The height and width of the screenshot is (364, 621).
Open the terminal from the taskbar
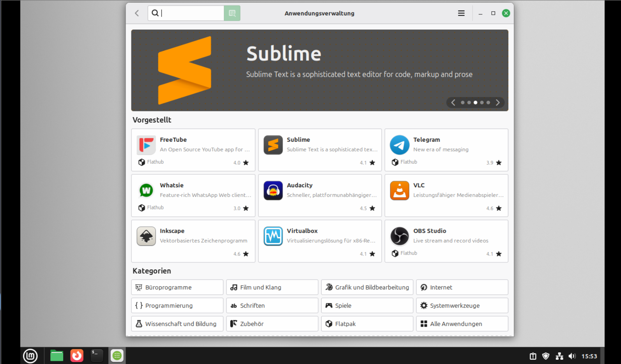click(x=97, y=355)
